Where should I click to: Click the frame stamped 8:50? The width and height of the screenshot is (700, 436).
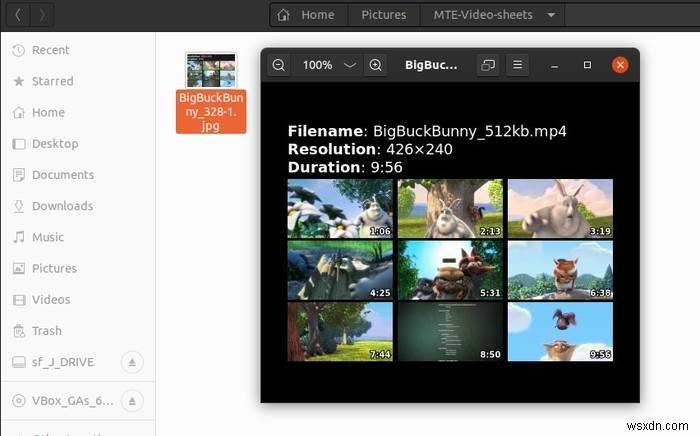point(450,332)
